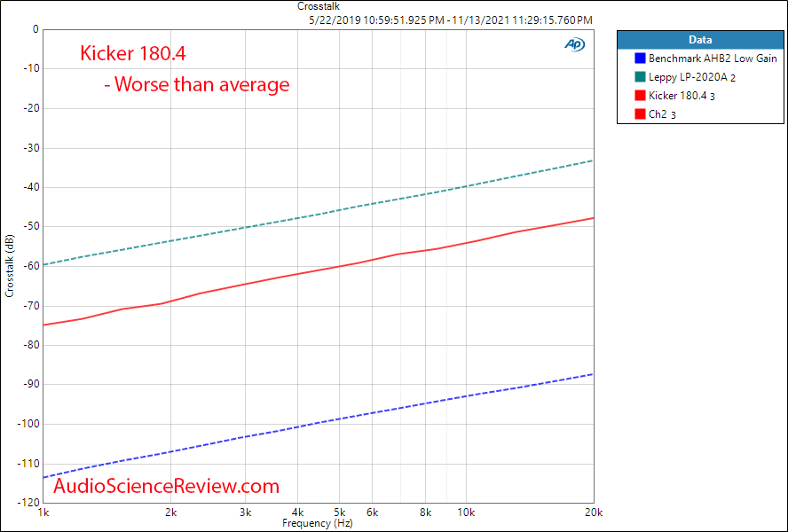Click the red Kicker 180.4 chart annotation

133,53
